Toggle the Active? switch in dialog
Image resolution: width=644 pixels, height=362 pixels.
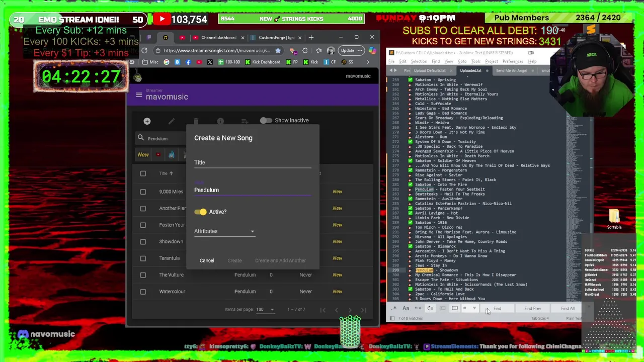[x=200, y=212]
